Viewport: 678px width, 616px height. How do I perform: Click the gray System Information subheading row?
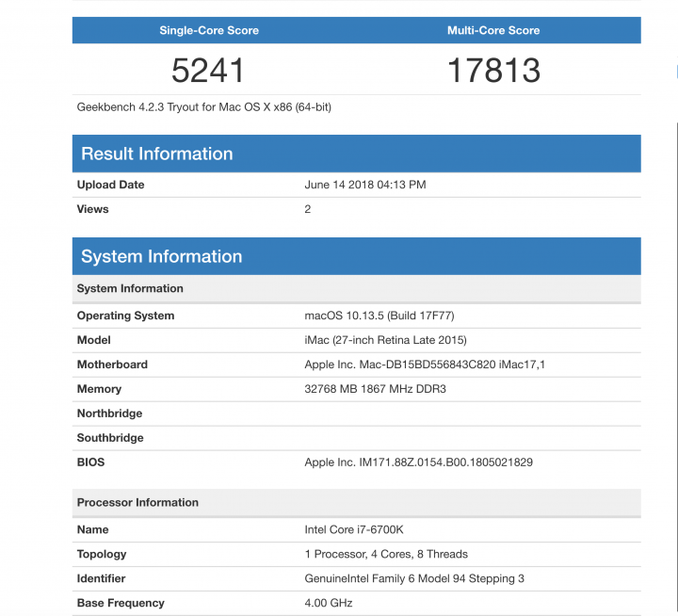point(356,288)
